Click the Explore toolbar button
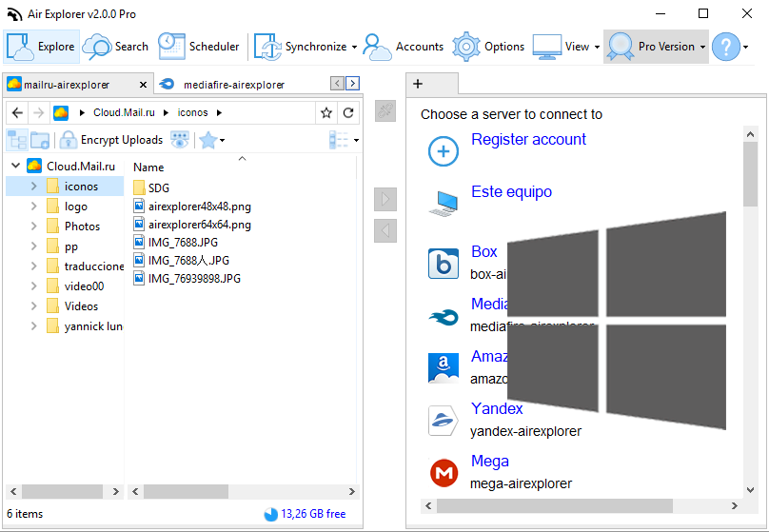769x532 pixels. pos(41,47)
